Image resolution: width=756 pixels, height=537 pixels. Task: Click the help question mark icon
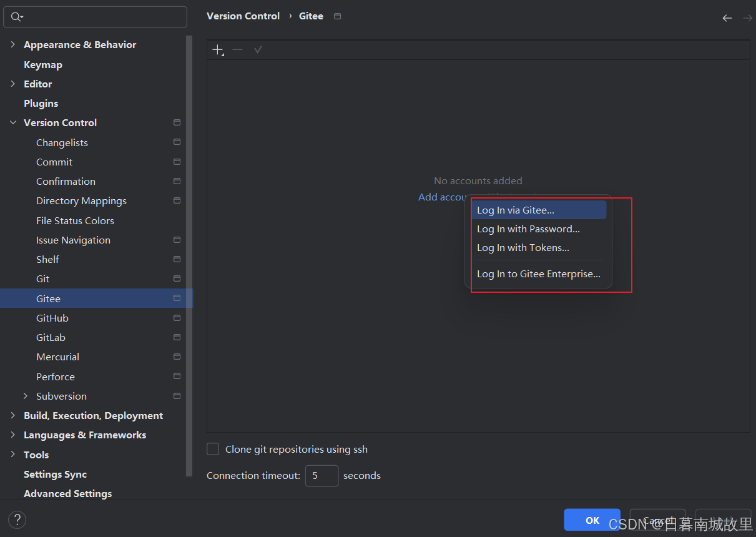click(17, 519)
